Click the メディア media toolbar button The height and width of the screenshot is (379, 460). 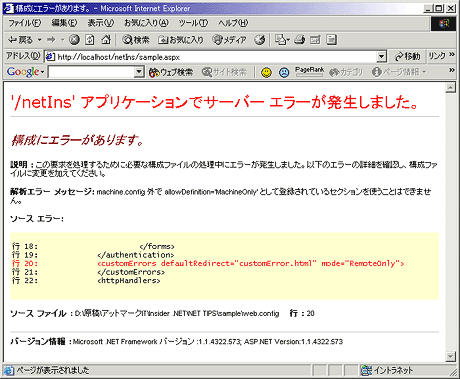coord(229,40)
